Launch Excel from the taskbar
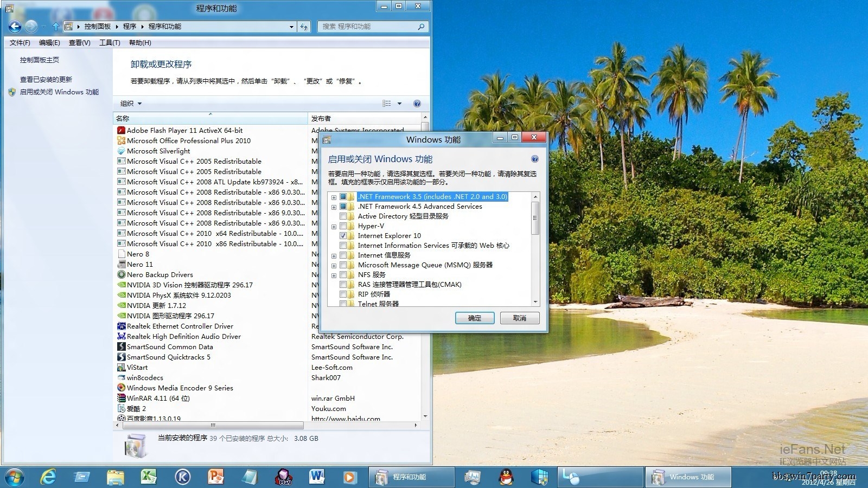 click(x=149, y=477)
